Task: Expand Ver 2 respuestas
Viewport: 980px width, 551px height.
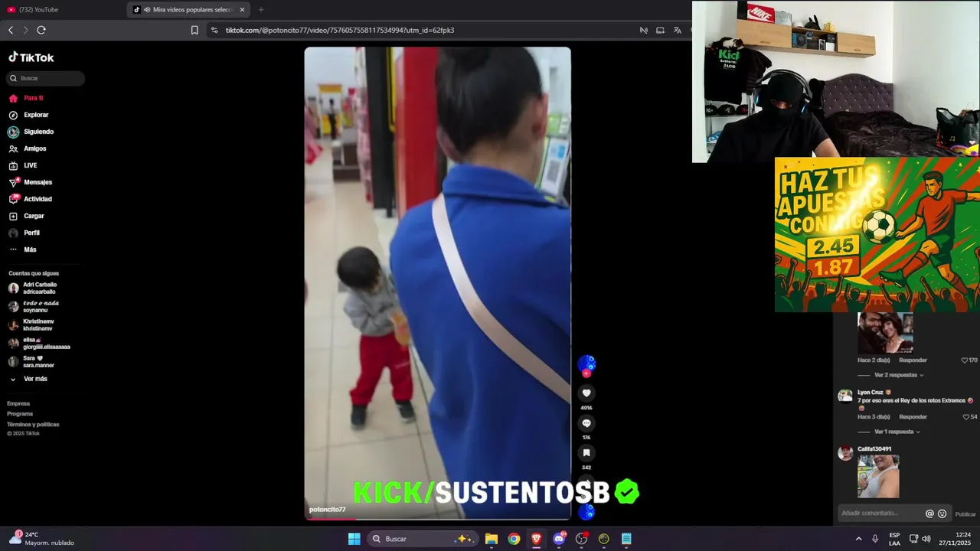Action: 899,375
